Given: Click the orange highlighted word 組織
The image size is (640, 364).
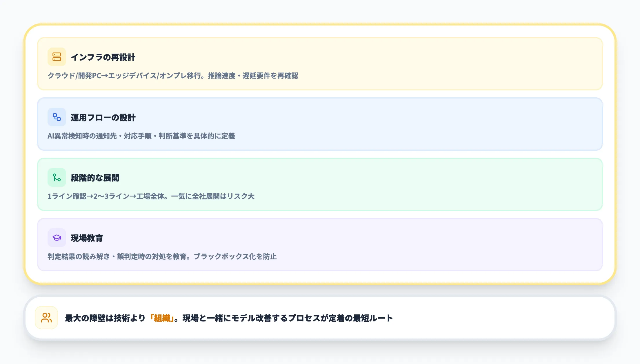Looking at the screenshot, I should click(162, 318).
